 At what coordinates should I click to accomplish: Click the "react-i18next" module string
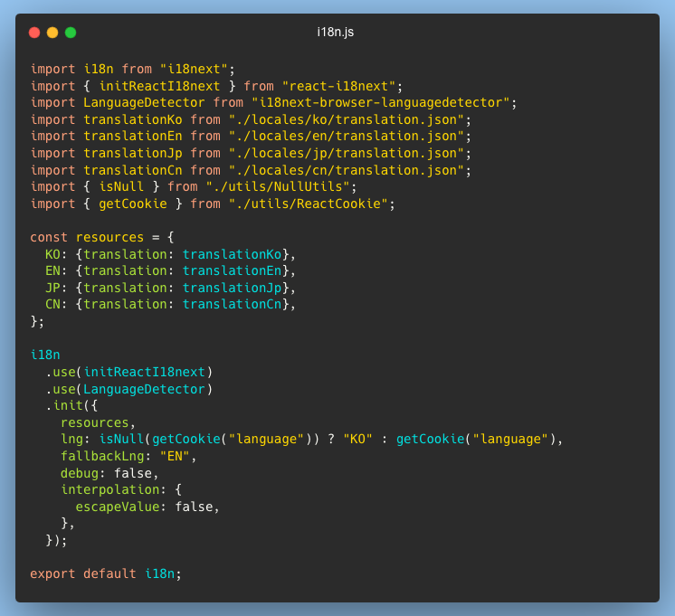pyautogui.click(x=338, y=86)
